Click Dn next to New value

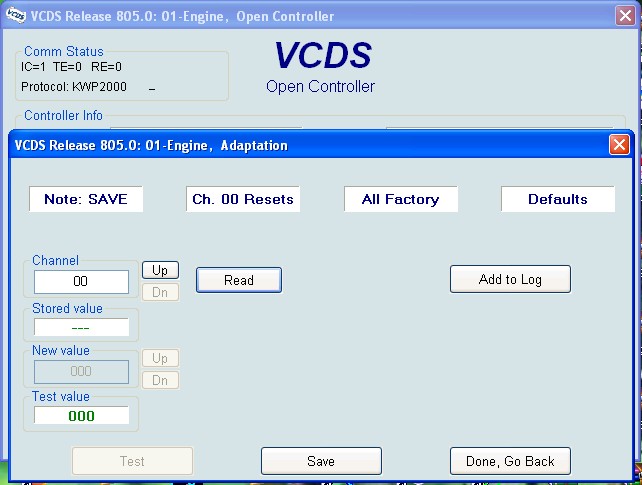[x=160, y=380]
